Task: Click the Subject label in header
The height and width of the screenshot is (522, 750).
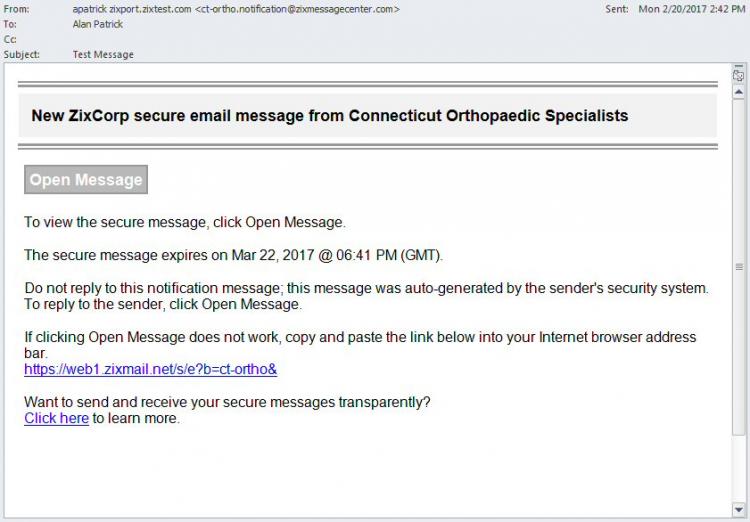Action: click(22, 55)
